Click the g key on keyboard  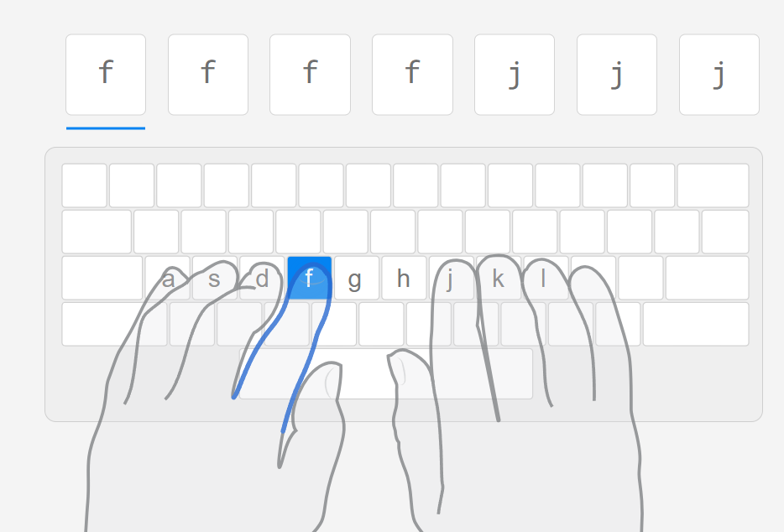357,278
